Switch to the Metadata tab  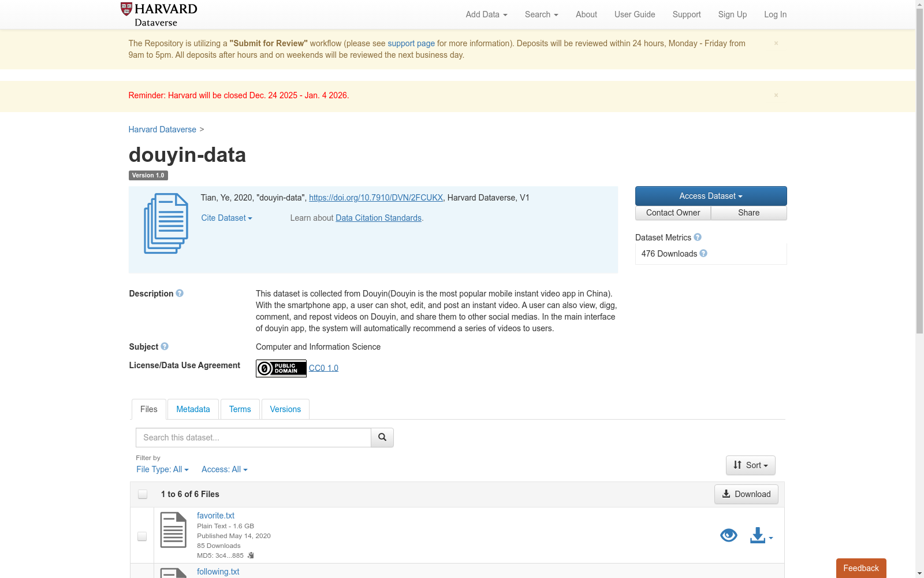193,409
